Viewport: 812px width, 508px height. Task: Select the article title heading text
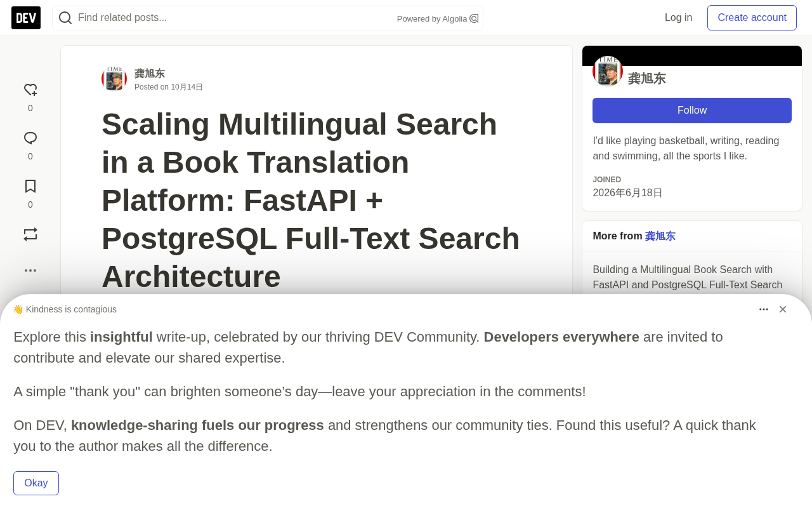[x=311, y=201]
